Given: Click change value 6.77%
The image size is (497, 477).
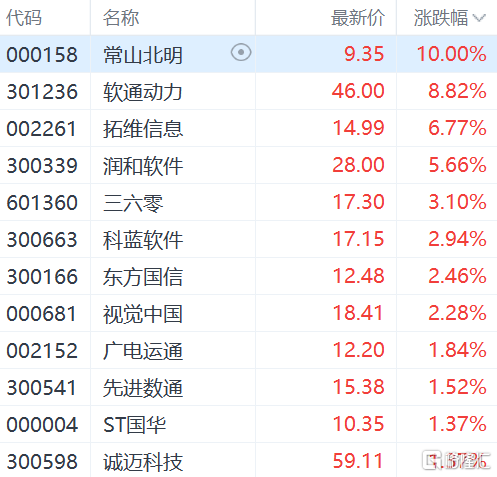Looking at the screenshot, I should click(457, 128).
